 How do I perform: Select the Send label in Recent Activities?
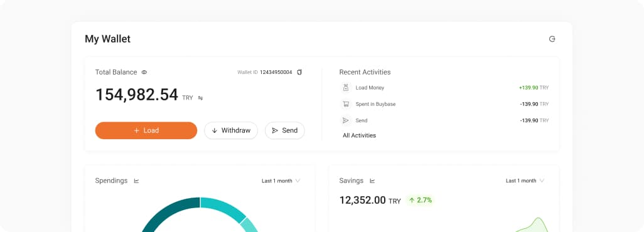point(362,121)
